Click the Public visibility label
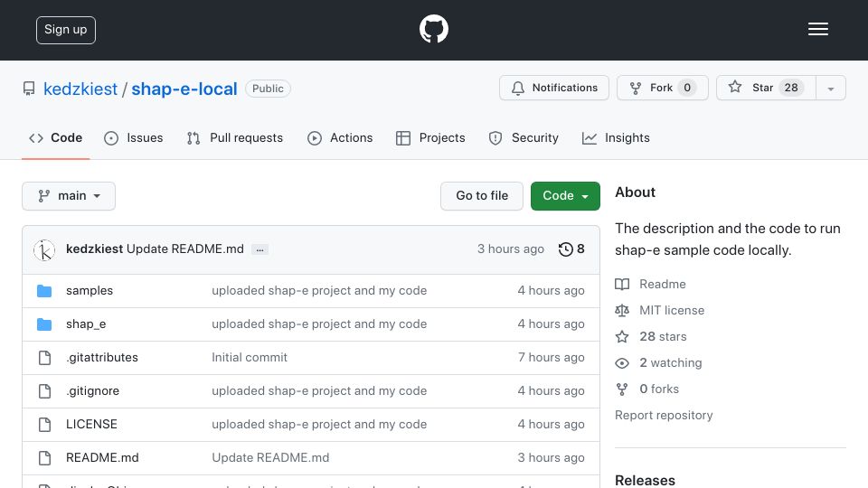This screenshot has height=488, width=868. (268, 89)
